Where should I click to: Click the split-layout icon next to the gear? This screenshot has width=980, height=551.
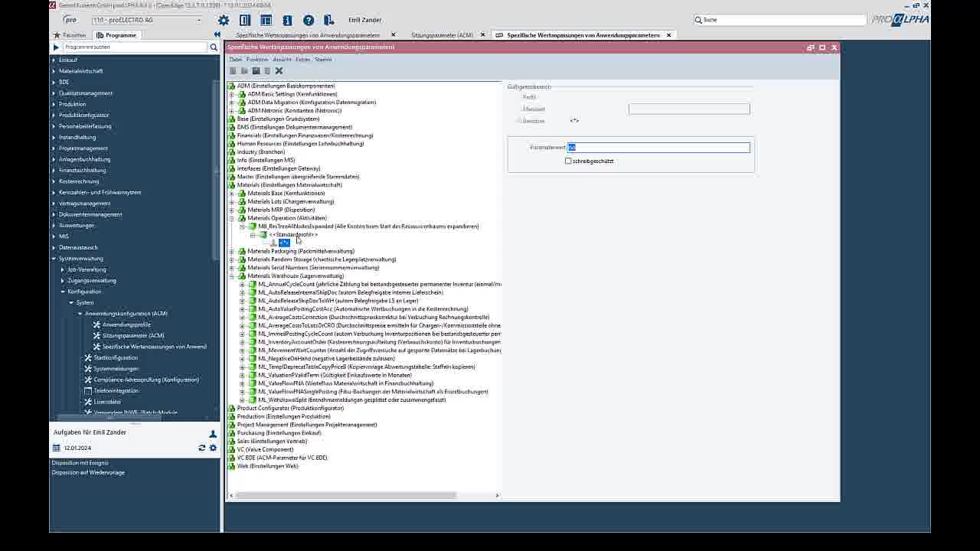pos(245,21)
